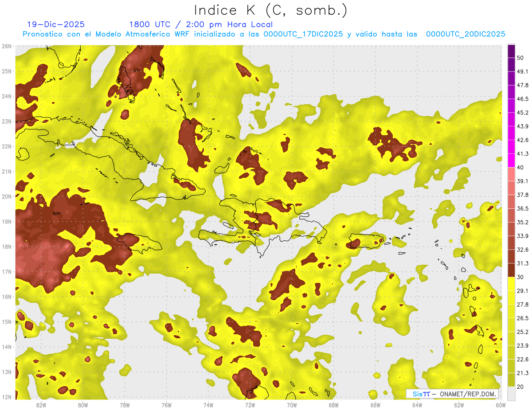Click the '78W' longitude axis label
Image resolution: width=532 pixels, height=411 pixels.
125,405
